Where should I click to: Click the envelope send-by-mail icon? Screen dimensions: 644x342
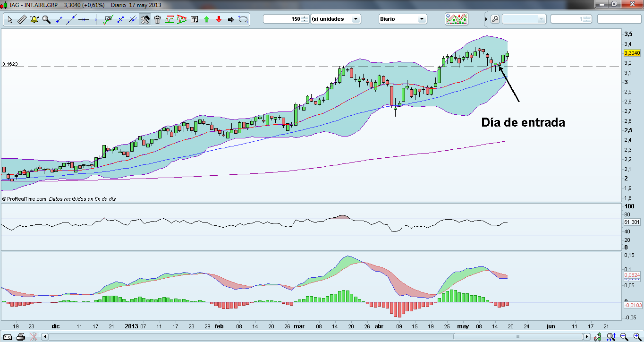pyautogui.click(x=7, y=337)
